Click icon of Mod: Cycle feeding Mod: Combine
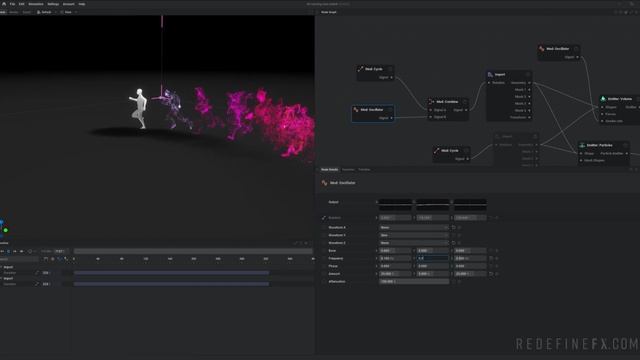Image resolution: width=640 pixels, height=360 pixels. point(360,69)
